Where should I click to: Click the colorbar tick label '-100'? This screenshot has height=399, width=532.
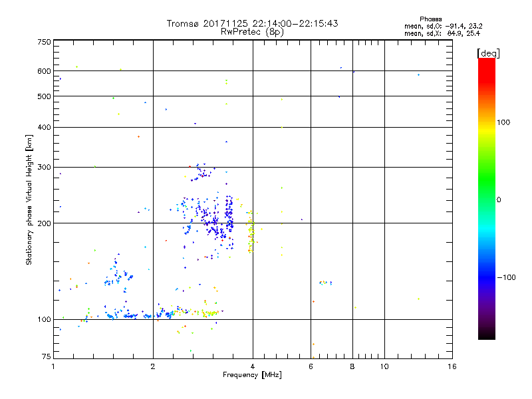pyautogui.click(x=506, y=277)
